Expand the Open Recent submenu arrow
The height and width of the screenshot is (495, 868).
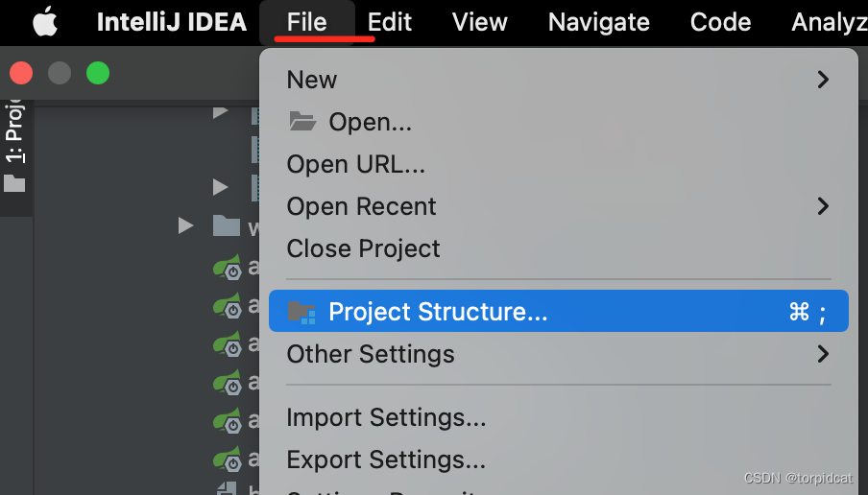pyautogui.click(x=822, y=206)
